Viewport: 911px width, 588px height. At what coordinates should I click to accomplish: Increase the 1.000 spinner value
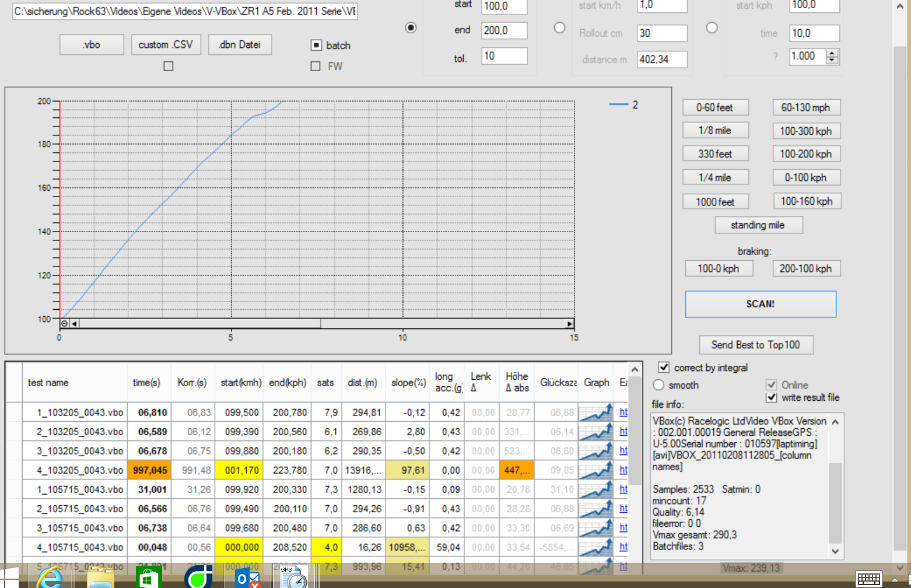[832, 53]
